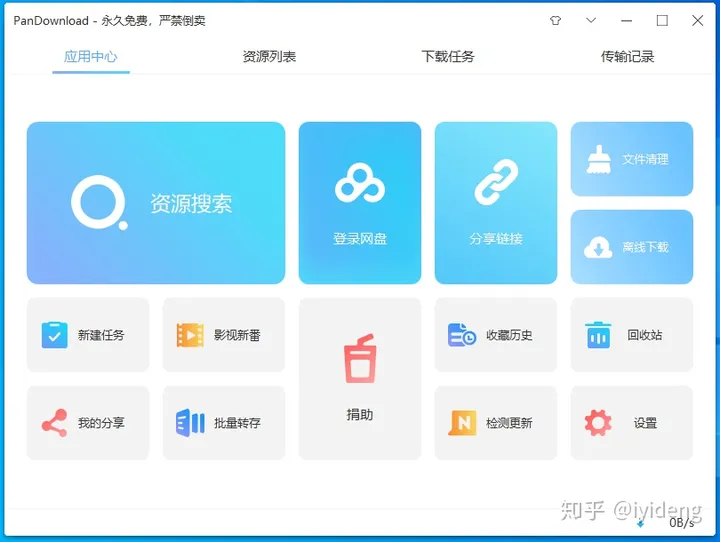Open the 文件清理 file cleanup tool
720x542 pixels.
(x=631, y=159)
